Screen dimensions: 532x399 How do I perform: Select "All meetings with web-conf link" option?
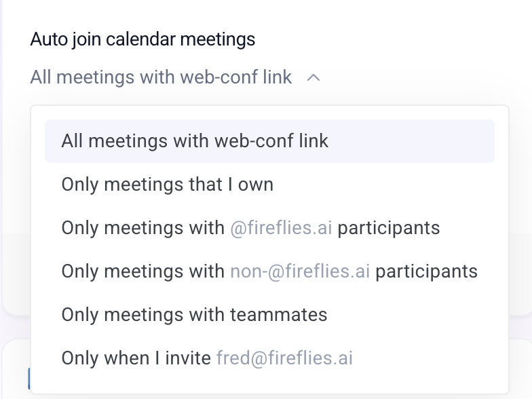[195, 141]
